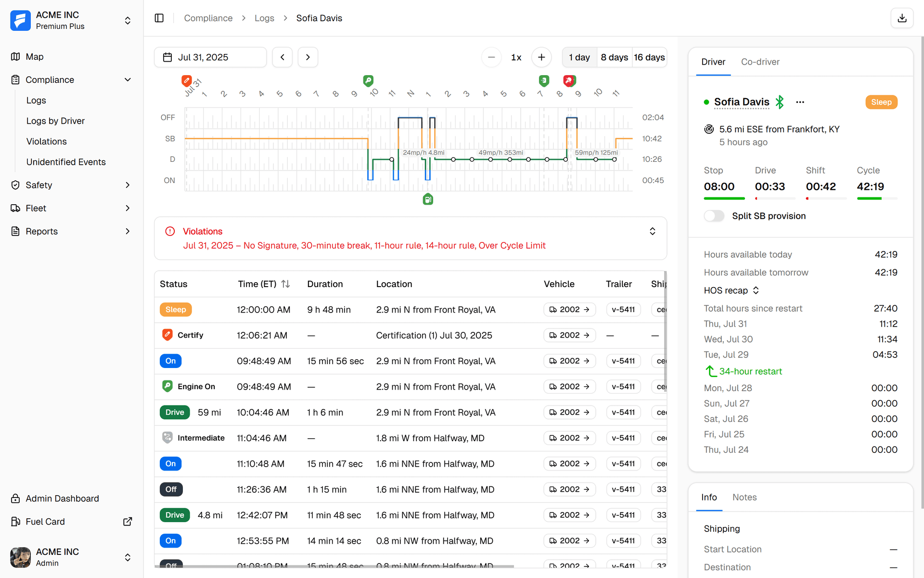Go to the next day arrow
The height and width of the screenshot is (578, 924).
308,57
